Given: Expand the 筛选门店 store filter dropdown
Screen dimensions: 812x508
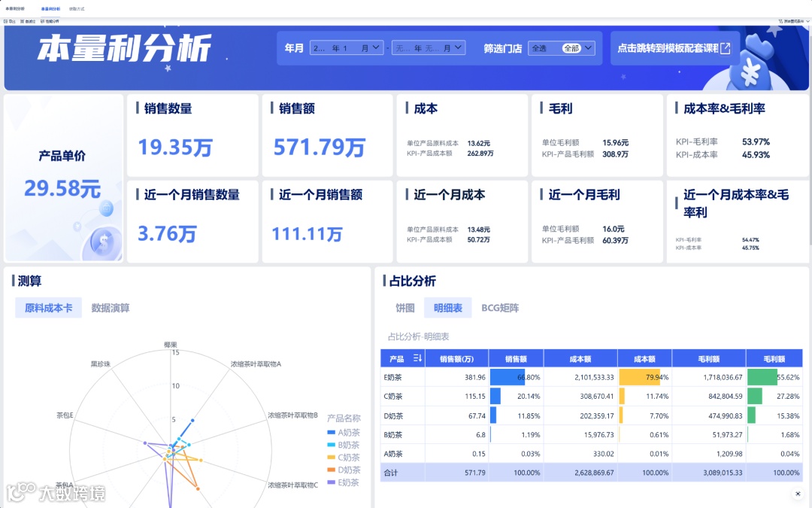Looking at the screenshot, I should click(x=562, y=48).
